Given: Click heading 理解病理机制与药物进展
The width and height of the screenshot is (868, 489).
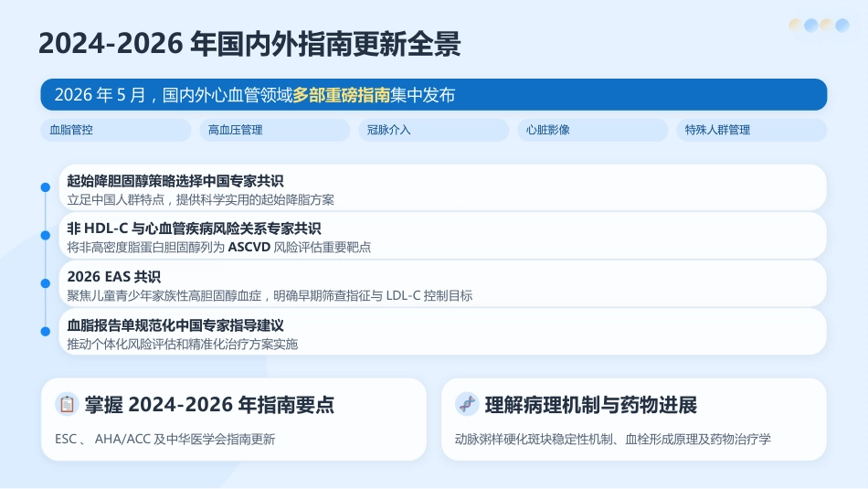Looking at the screenshot, I should point(590,405).
